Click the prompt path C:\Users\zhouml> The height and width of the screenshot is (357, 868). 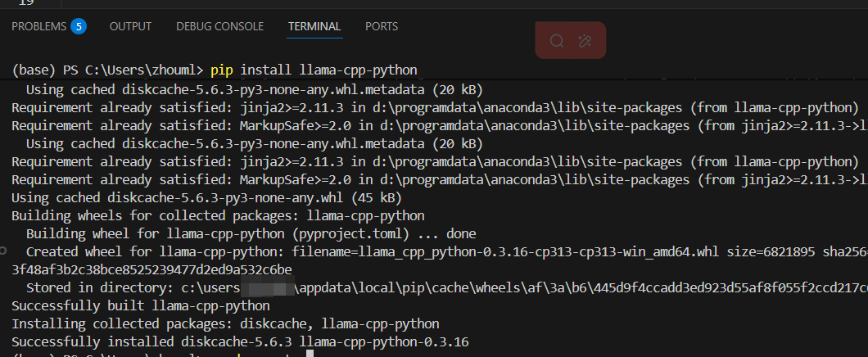144,70
